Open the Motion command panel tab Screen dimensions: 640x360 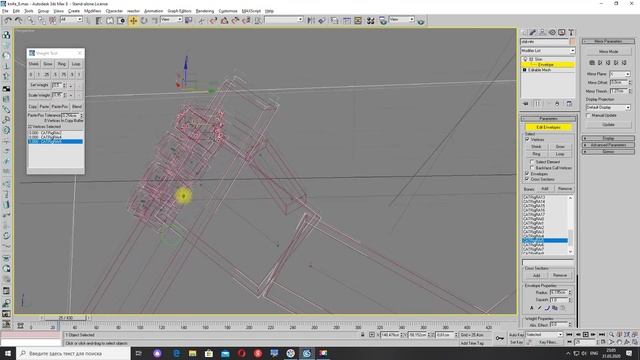coord(552,32)
